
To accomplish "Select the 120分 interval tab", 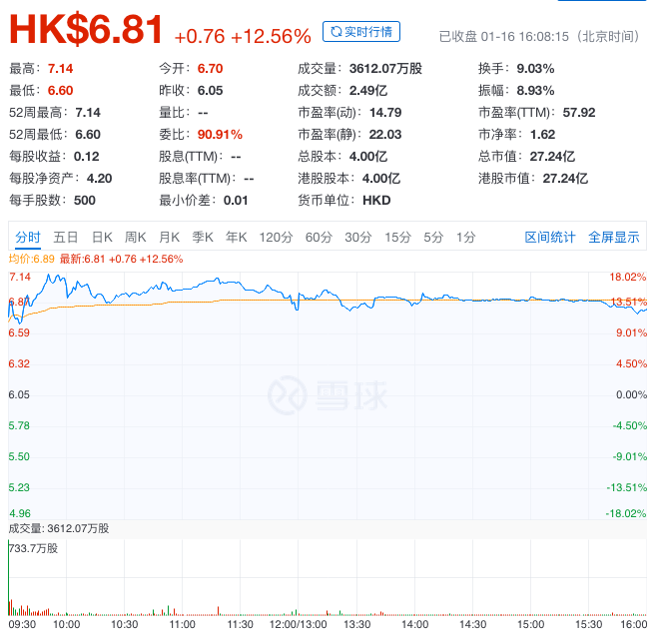I will coord(275,237).
